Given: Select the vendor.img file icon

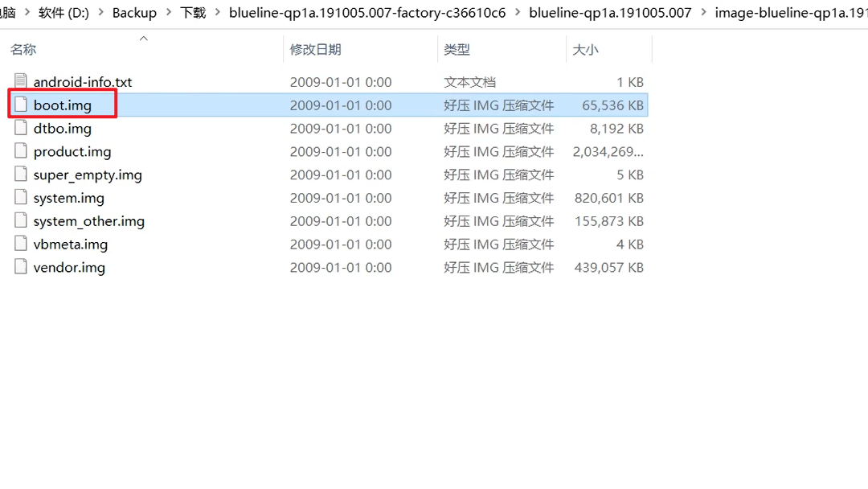Looking at the screenshot, I should 20,267.
